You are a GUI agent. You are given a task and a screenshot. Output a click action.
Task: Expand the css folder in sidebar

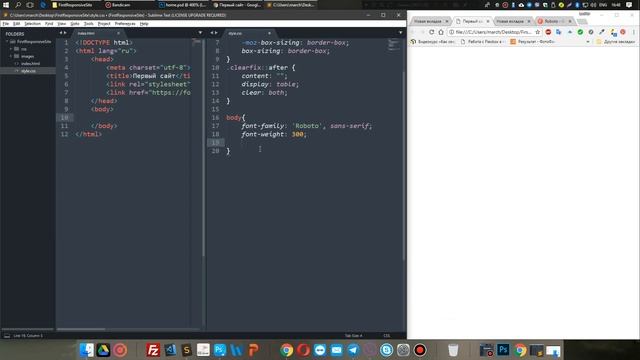(11, 49)
